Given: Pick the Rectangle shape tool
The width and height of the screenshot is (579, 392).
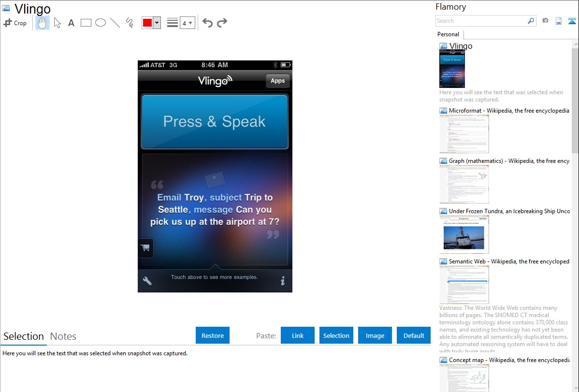Looking at the screenshot, I should 86,23.
